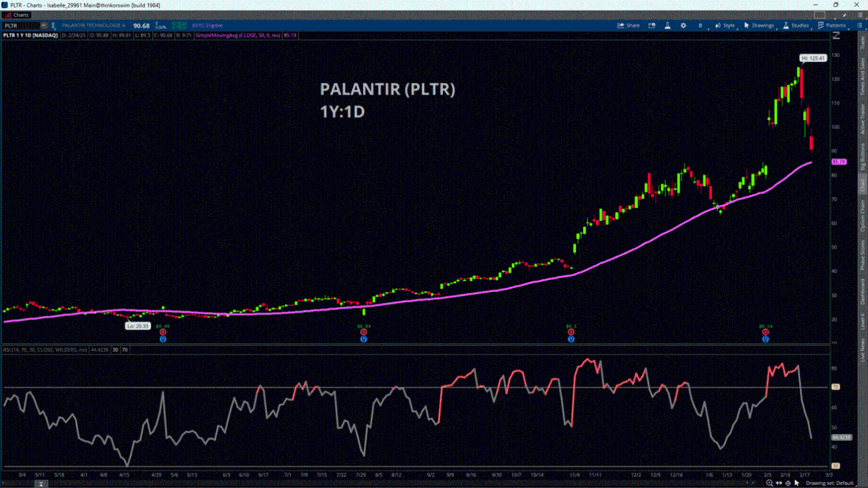Click the zoom magnifier icon at bottom
The width and height of the screenshot is (868, 488).
768,483
